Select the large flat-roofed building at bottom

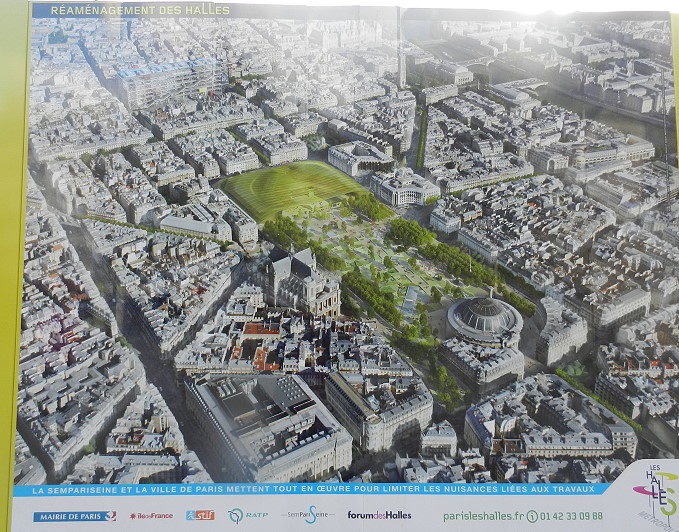[265, 420]
